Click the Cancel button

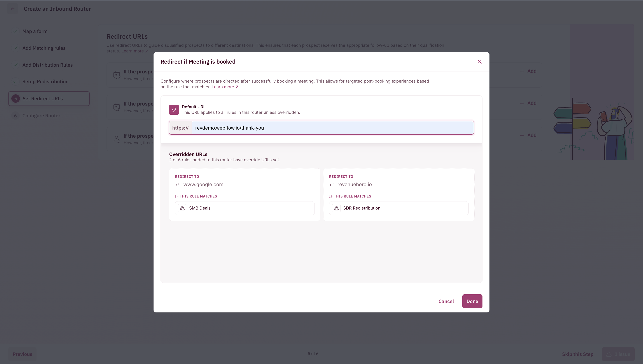pyautogui.click(x=446, y=301)
